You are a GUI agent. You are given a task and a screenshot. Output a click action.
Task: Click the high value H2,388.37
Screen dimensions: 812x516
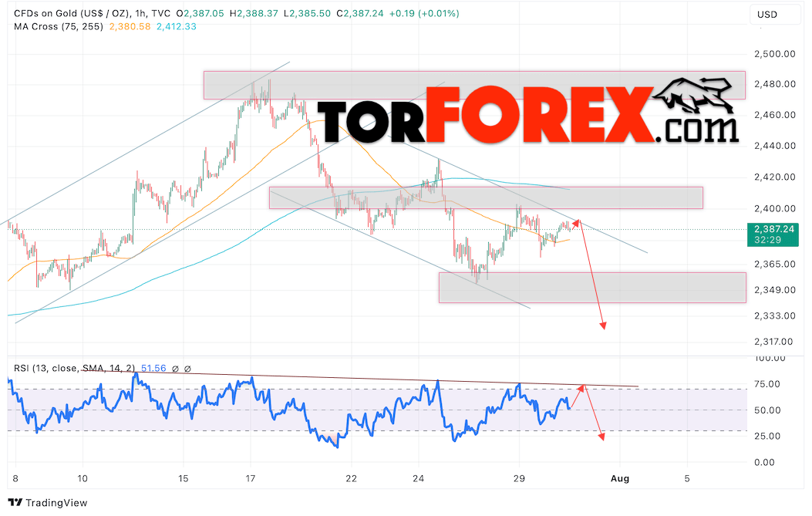254,13
